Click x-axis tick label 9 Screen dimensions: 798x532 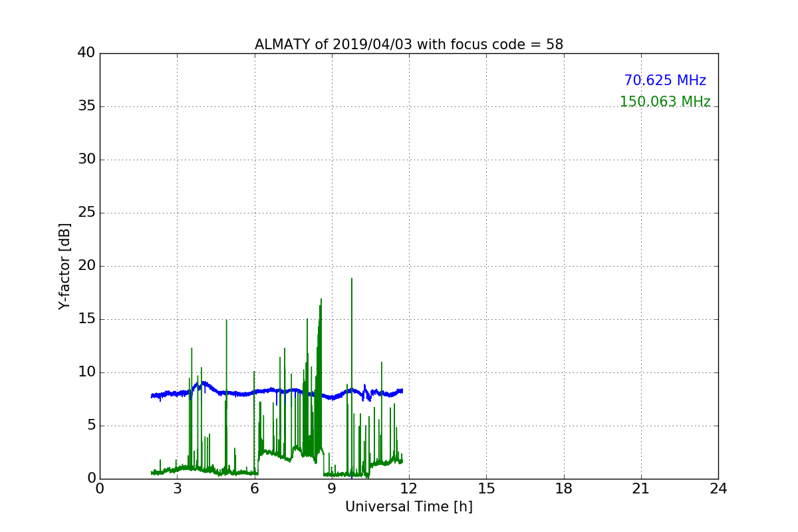pyautogui.click(x=332, y=489)
